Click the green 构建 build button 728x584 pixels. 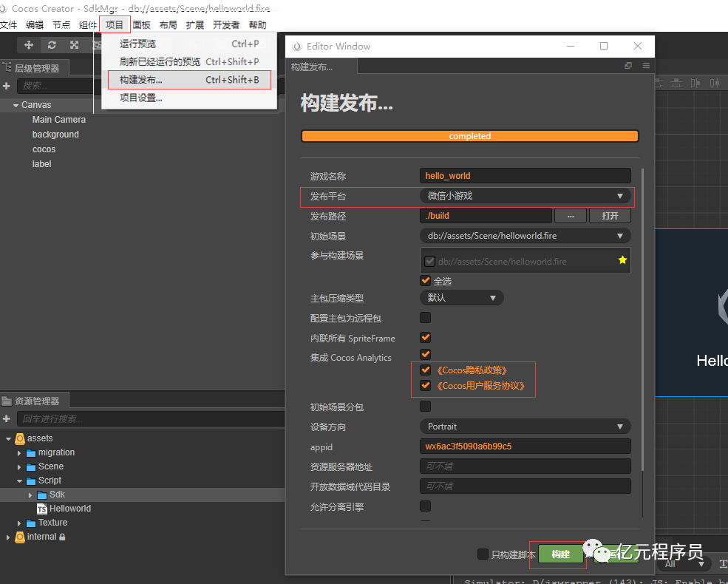[x=561, y=554]
